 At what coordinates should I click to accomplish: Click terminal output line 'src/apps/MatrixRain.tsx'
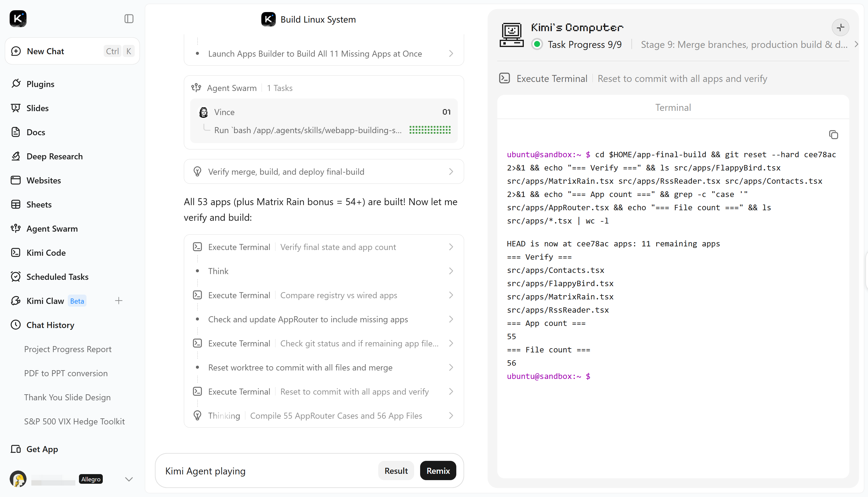click(x=560, y=297)
